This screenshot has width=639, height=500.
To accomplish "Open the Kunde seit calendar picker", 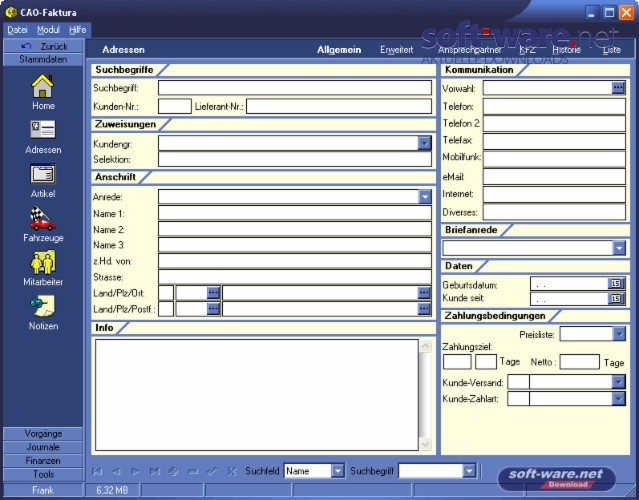I will coord(616,299).
